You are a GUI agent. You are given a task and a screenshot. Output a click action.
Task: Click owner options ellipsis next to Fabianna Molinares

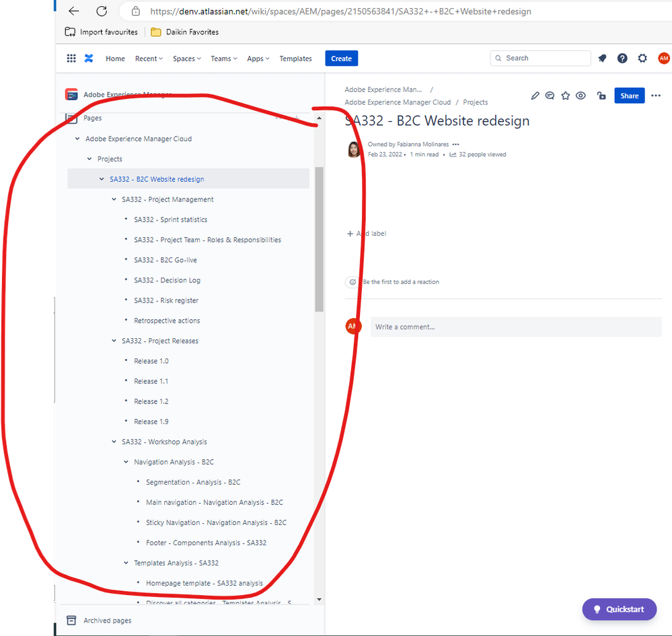(x=455, y=145)
